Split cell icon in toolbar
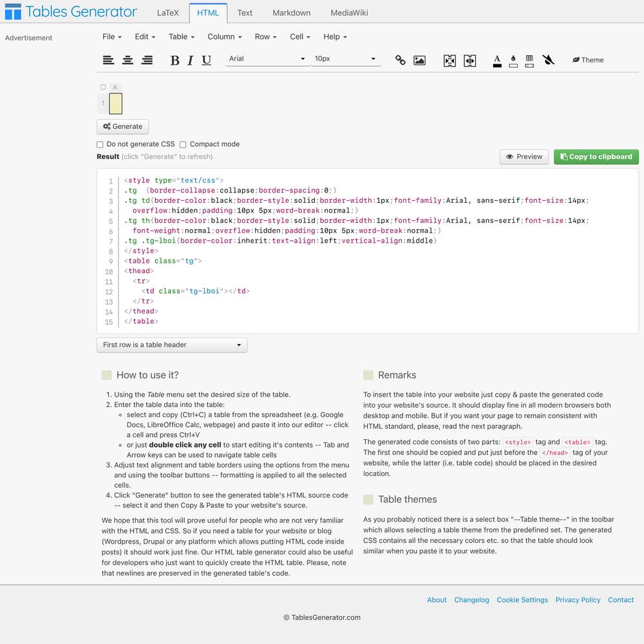Image resolution: width=644 pixels, height=644 pixels. pyautogui.click(x=470, y=61)
